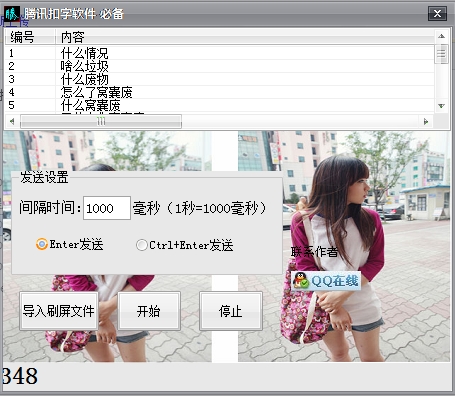
Task: Select row 5 什么窝囊废
Action: click(220, 105)
